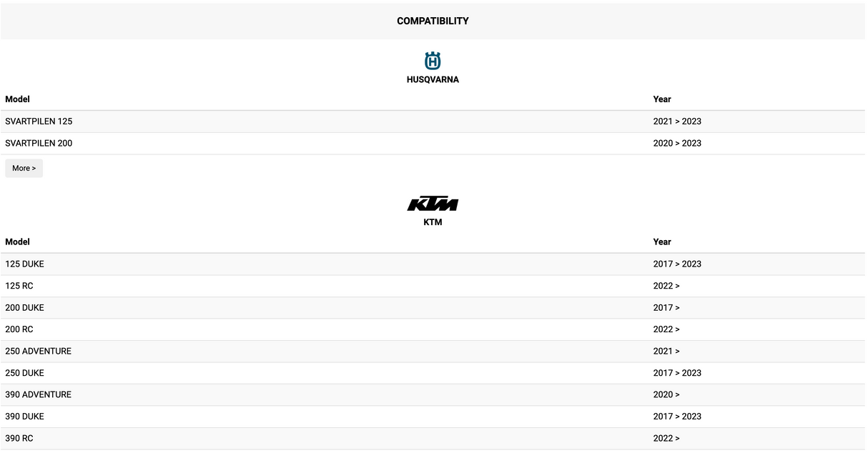
Task: Click the Husqvarna table Model column header
Action: pyautogui.click(x=17, y=99)
